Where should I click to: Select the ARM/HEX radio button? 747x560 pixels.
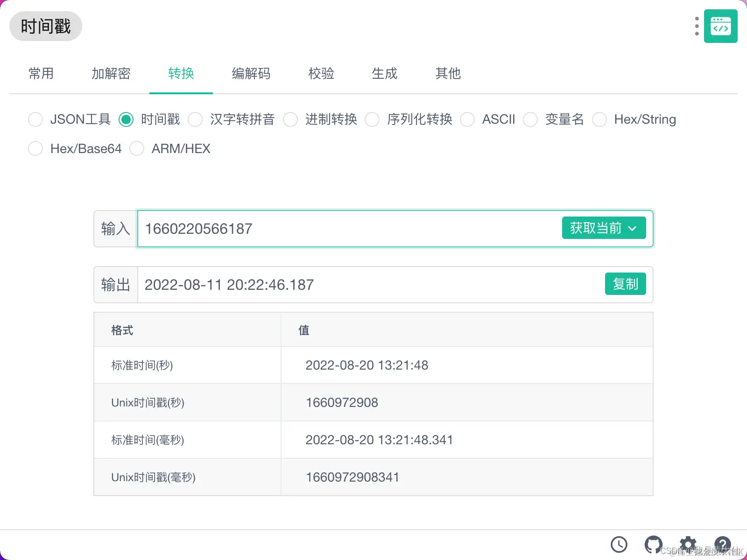(x=137, y=148)
